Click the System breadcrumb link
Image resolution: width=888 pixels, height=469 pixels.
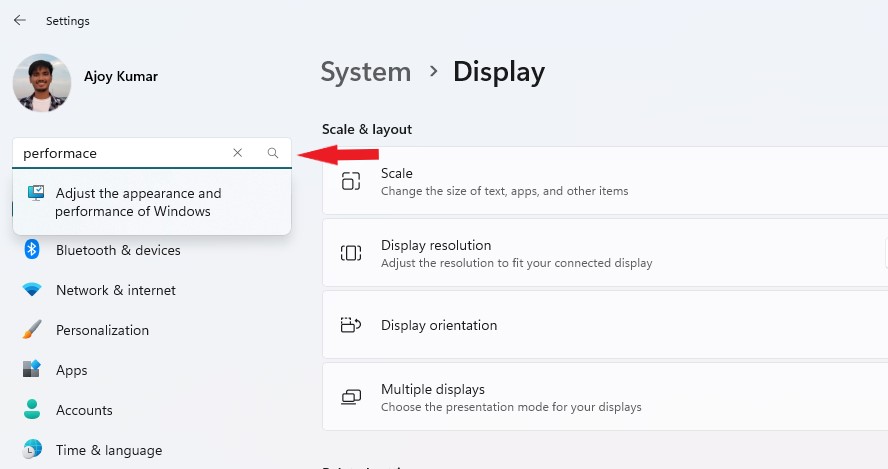click(x=366, y=72)
